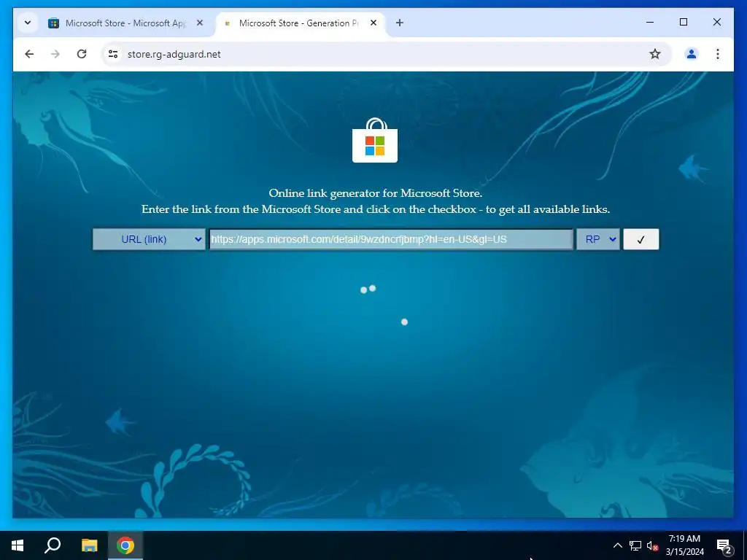Select the Microsoft Store - Generation Project tab
The width and height of the screenshot is (747, 560).
tap(298, 23)
